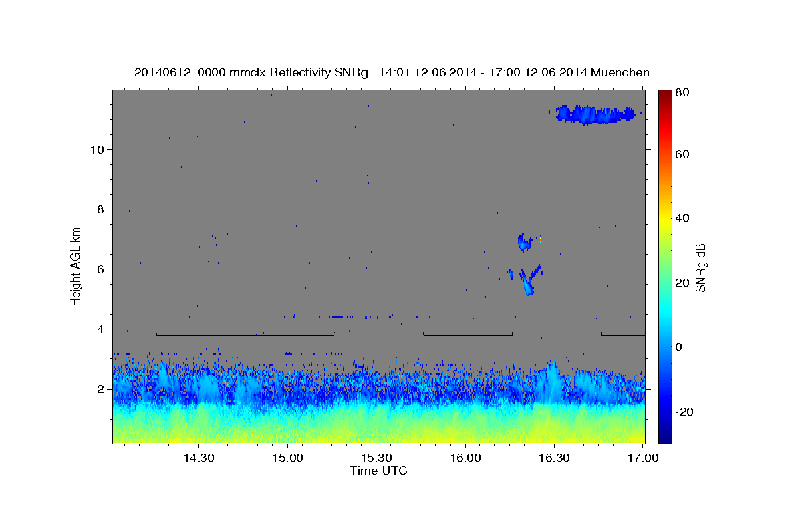Click the 'Height AGL km' y-axis label
Screen dimensions: 798x532
[76, 266]
